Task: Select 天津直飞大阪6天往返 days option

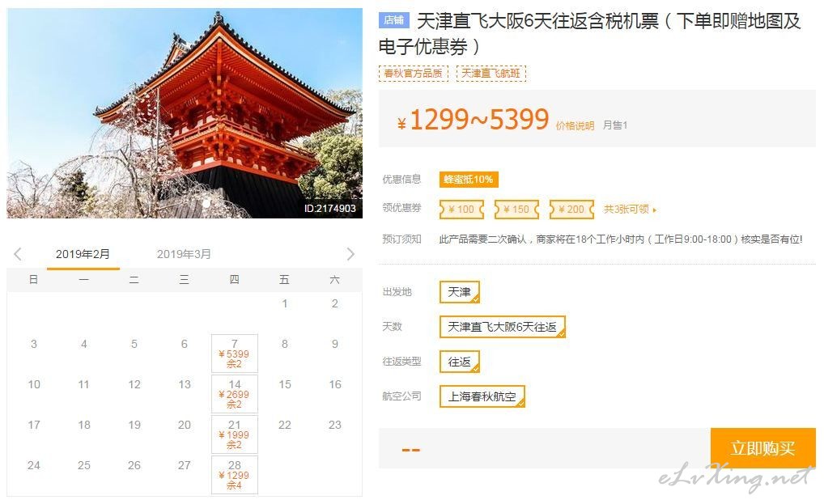Action: [x=502, y=327]
